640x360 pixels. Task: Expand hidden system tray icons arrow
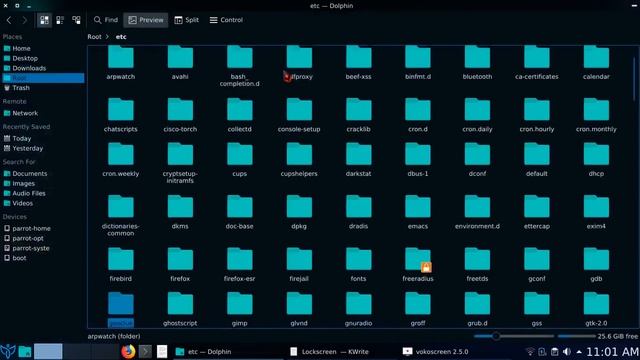(x=579, y=351)
